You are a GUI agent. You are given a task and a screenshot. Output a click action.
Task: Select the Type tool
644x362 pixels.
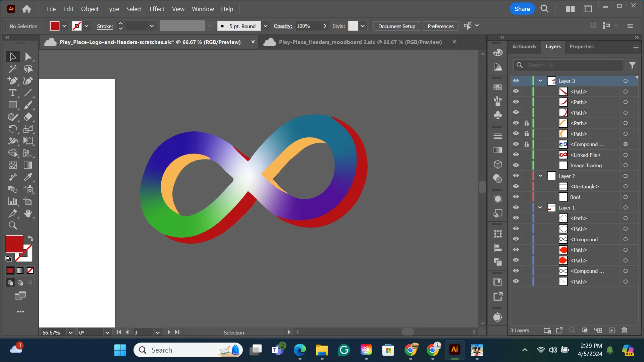[13, 93]
